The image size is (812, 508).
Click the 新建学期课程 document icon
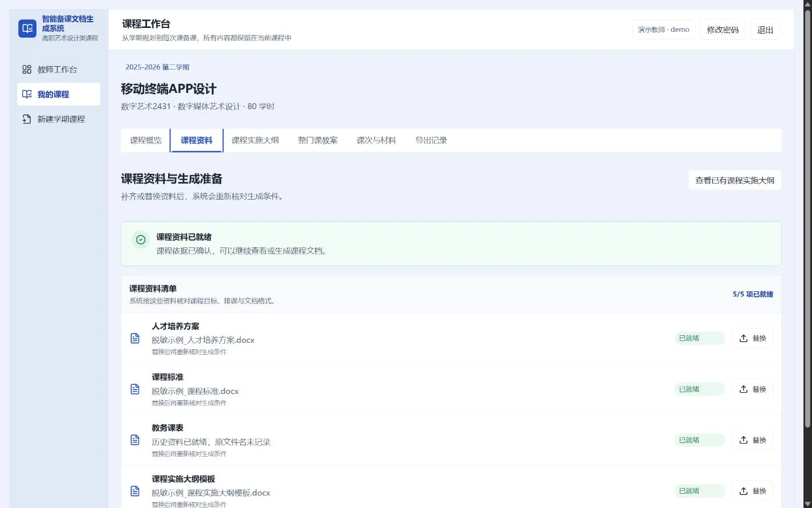click(x=27, y=119)
